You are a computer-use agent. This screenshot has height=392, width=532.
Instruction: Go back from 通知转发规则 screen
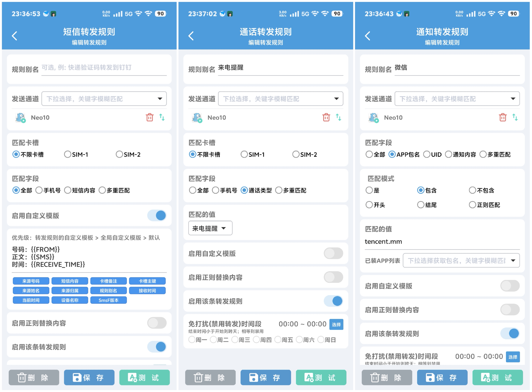pyautogui.click(x=368, y=36)
